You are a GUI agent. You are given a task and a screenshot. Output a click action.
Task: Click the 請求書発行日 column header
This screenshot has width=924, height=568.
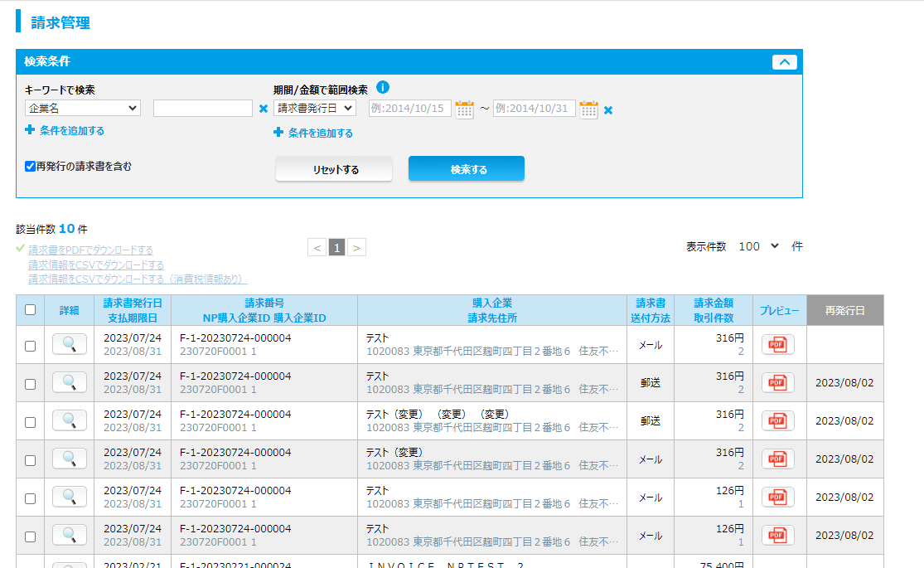tap(133, 303)
